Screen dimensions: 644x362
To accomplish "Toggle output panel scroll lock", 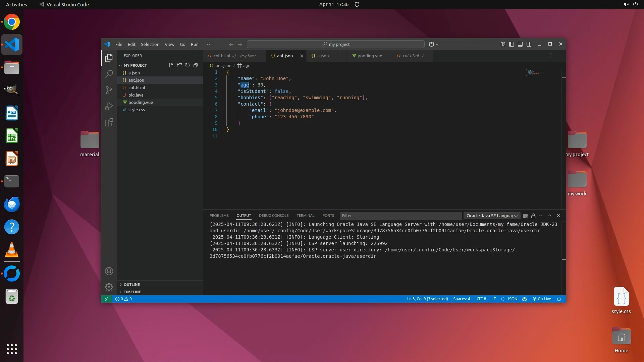I will click(x=533, y=216).
